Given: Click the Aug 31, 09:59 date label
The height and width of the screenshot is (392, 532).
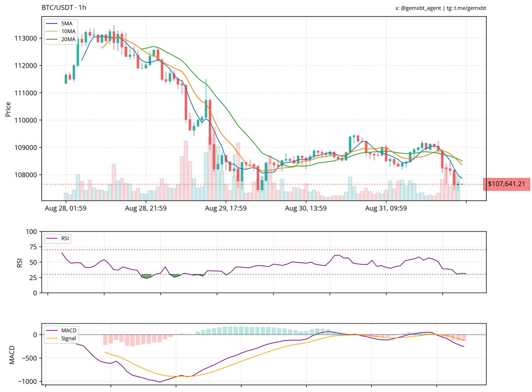Looking at the screenshot, I should 385,208.
